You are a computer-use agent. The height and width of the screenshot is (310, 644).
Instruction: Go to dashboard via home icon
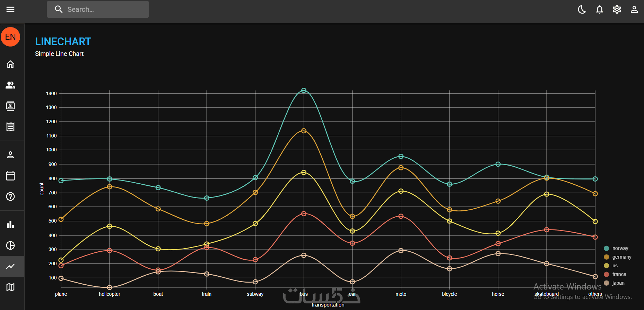10,64
